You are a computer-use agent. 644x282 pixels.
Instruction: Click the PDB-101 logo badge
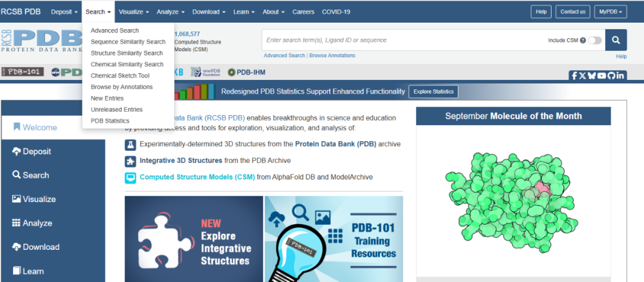(23, 72)
